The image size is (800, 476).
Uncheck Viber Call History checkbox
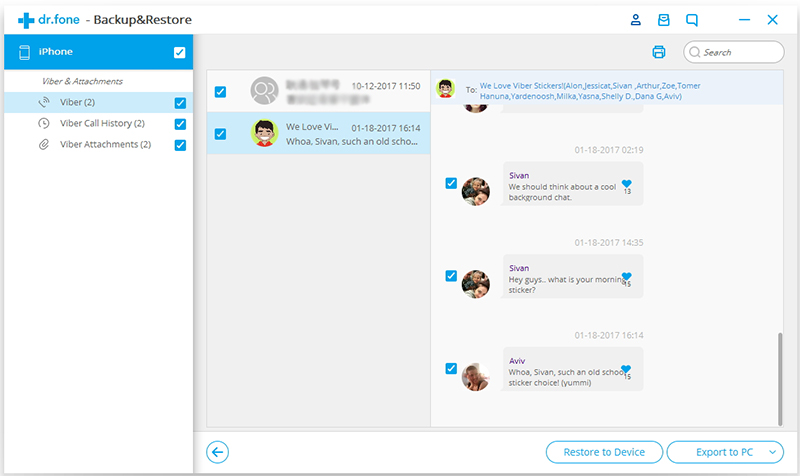(x=180, y=124)
